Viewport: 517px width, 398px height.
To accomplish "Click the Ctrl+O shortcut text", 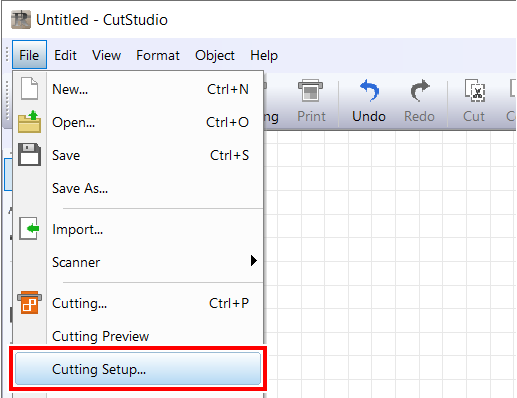I will 227,122.
